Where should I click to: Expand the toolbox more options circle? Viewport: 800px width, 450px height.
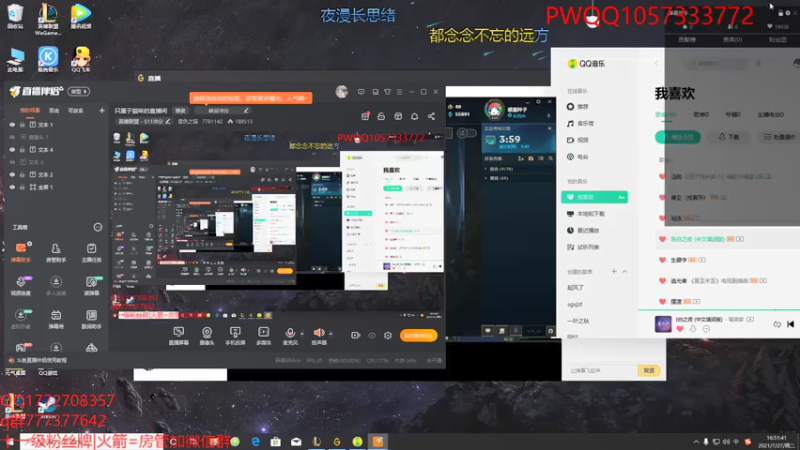point(97,227)
